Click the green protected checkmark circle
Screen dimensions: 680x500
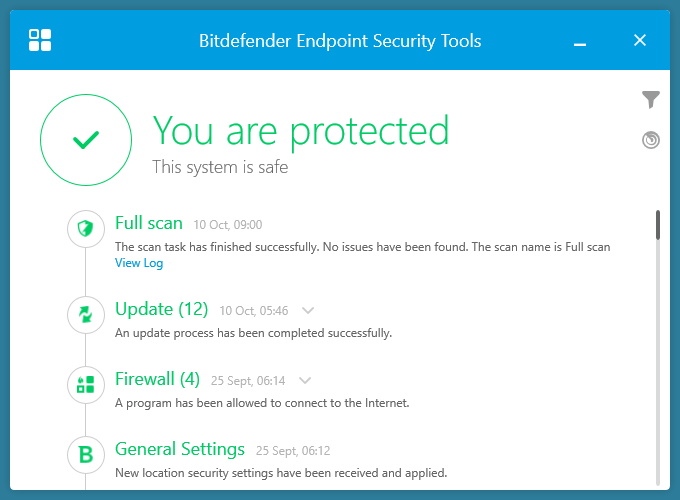pyautogui.click(x=86, y=141)
